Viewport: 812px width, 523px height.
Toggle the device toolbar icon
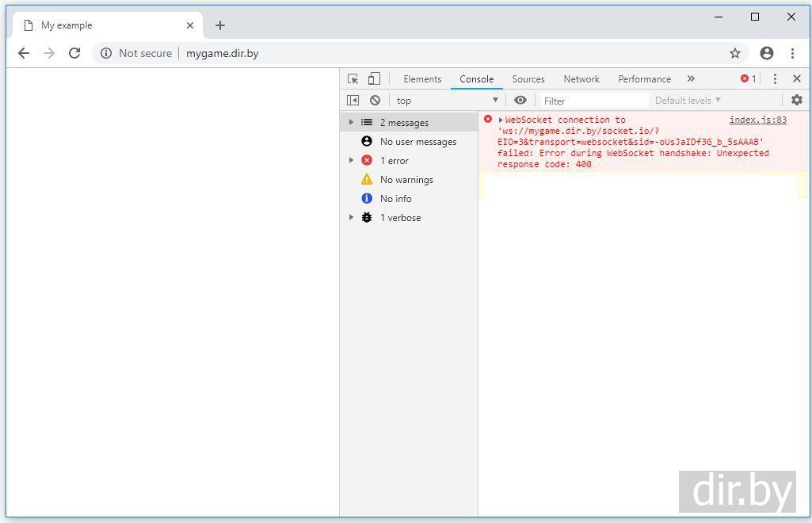coord(374,79)
